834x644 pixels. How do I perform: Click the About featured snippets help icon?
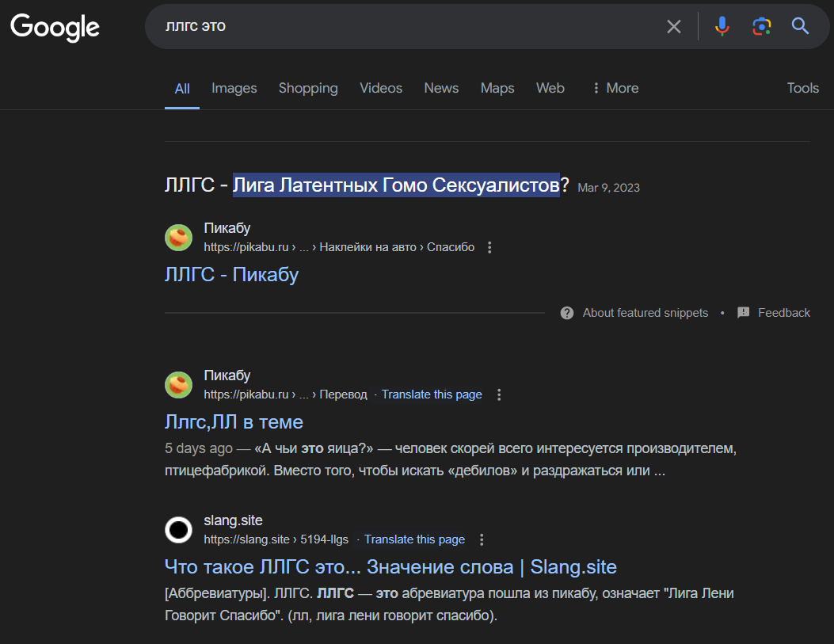point(567,313)
